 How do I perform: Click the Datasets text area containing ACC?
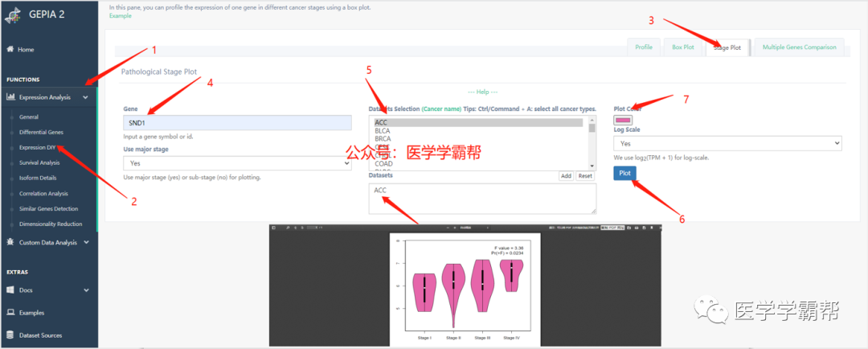click(483, 199)
